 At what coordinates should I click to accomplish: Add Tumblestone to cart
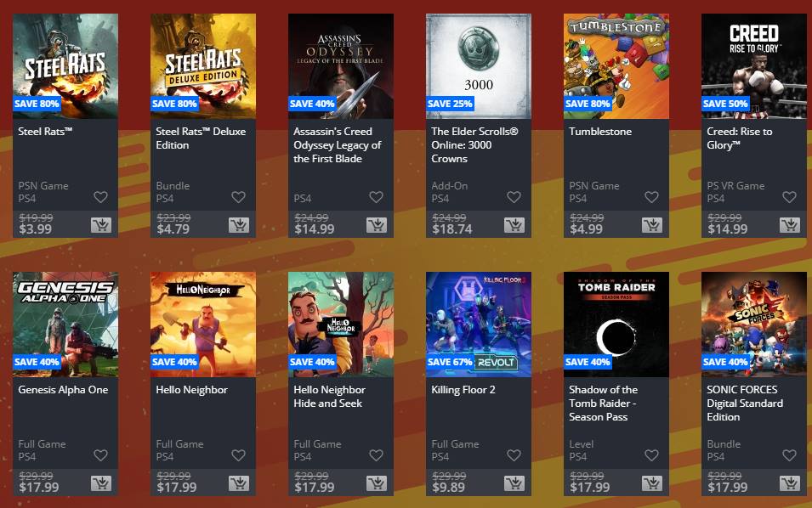click(x=652, y=225)
